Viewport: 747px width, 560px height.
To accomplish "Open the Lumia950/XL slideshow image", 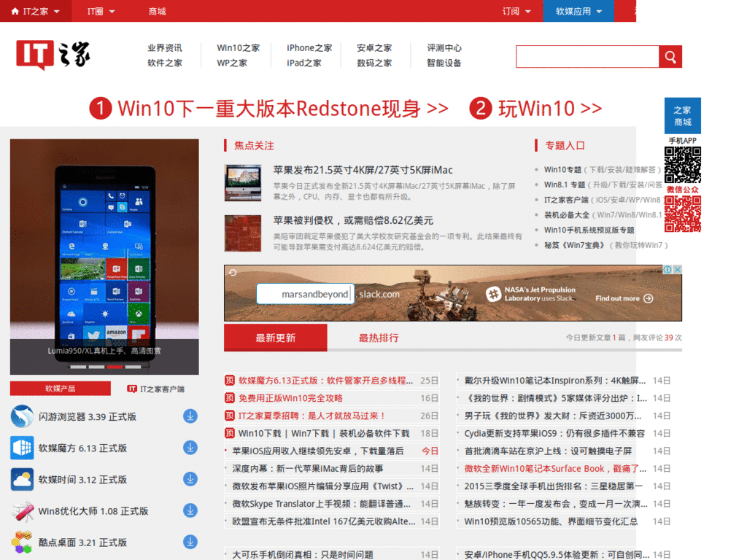I will (104, 257).
